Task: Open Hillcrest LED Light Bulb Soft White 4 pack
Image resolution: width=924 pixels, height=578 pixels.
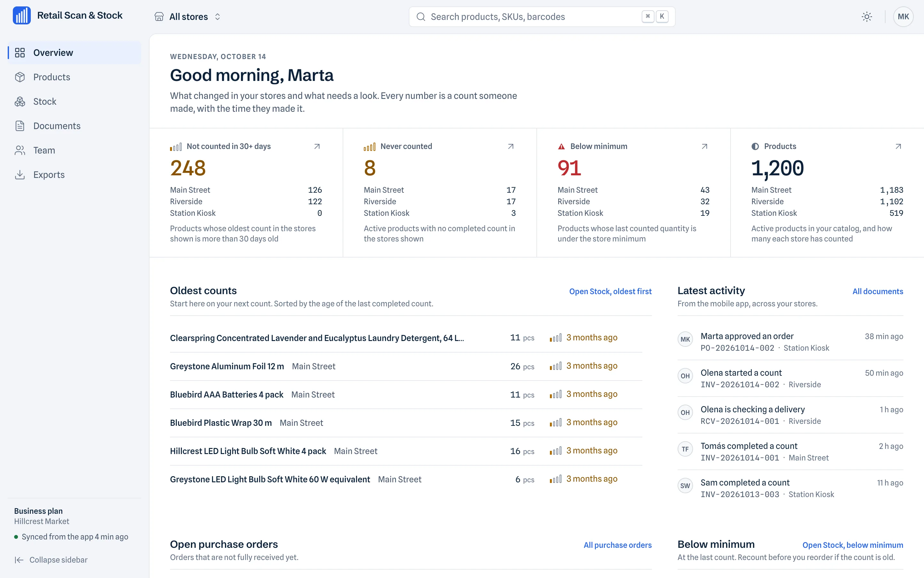Action: (406, 451)
